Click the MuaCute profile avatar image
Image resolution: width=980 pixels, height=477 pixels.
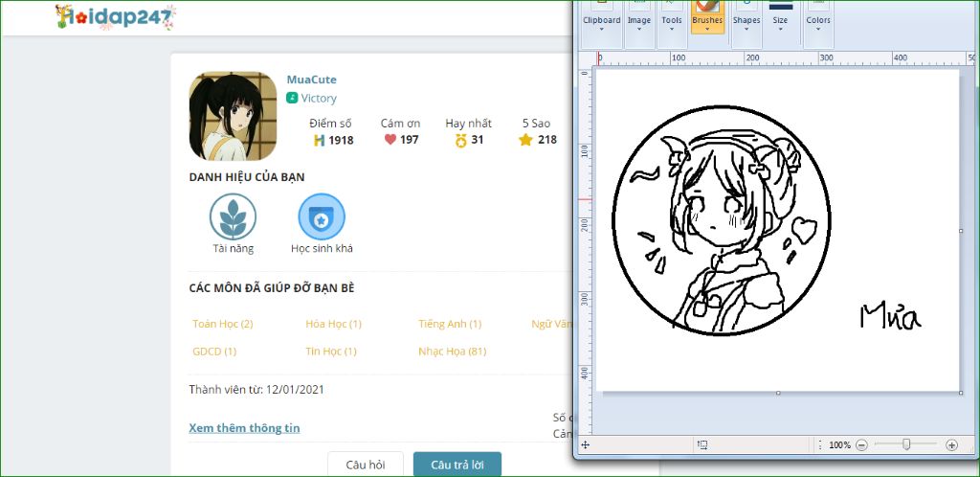point(234,116)
